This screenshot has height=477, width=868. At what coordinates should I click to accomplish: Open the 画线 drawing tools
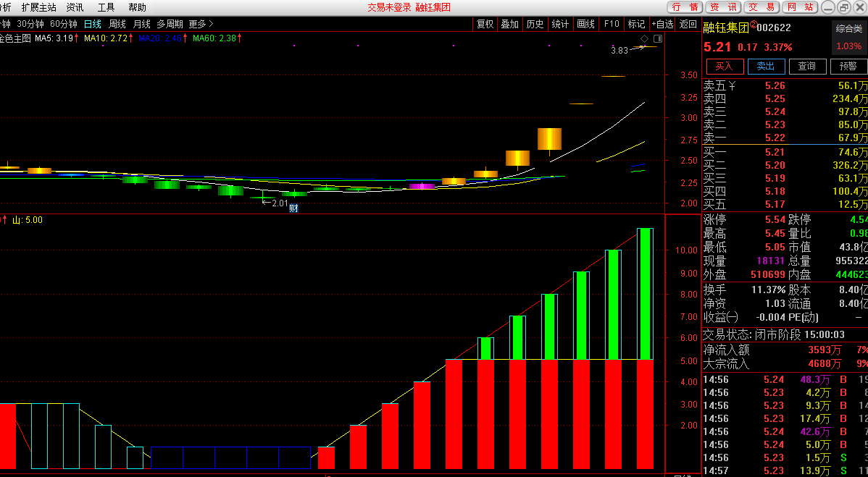(x=585, y=24)
